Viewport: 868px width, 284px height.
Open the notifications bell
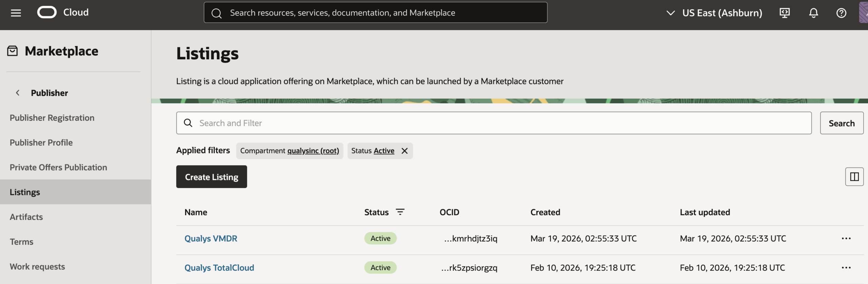click(813, 13)
